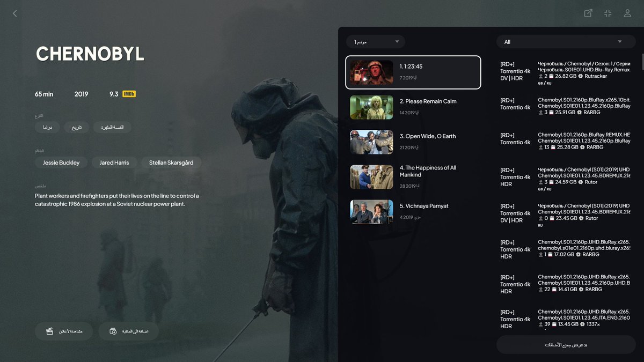Select episode 2. Please Remain Calm

point(413,107)
